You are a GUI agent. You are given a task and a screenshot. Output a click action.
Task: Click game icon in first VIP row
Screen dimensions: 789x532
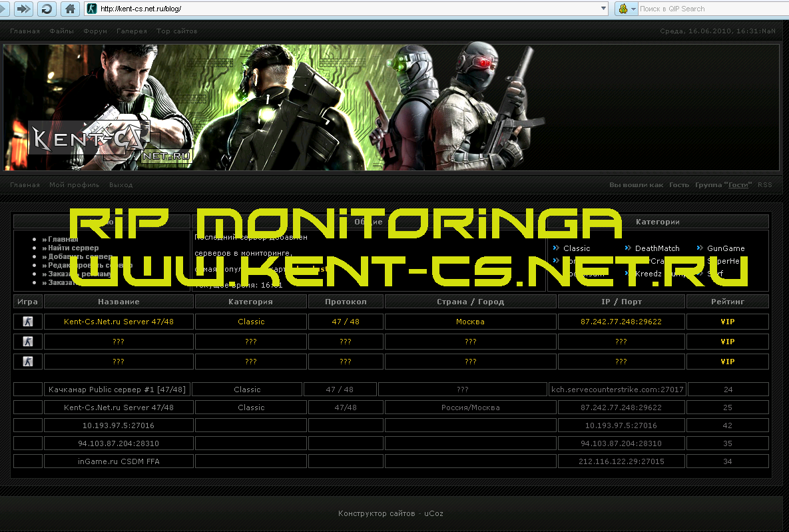click(28, 322)
